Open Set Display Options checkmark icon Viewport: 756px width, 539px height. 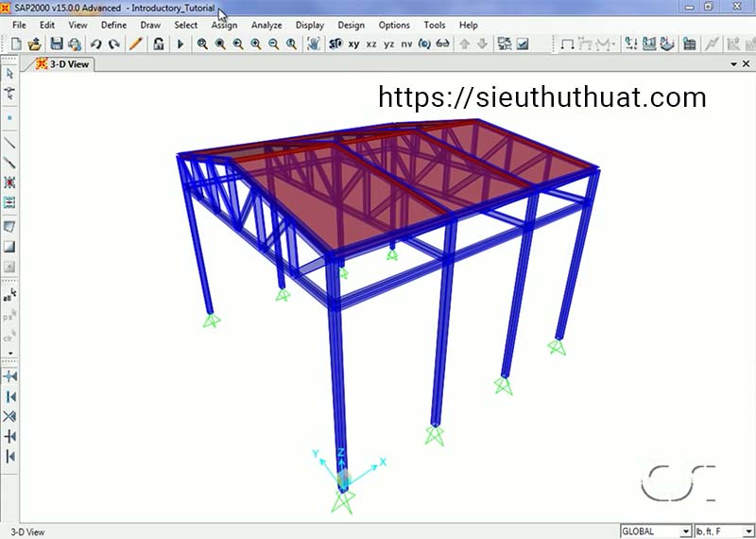pos(523,44)
